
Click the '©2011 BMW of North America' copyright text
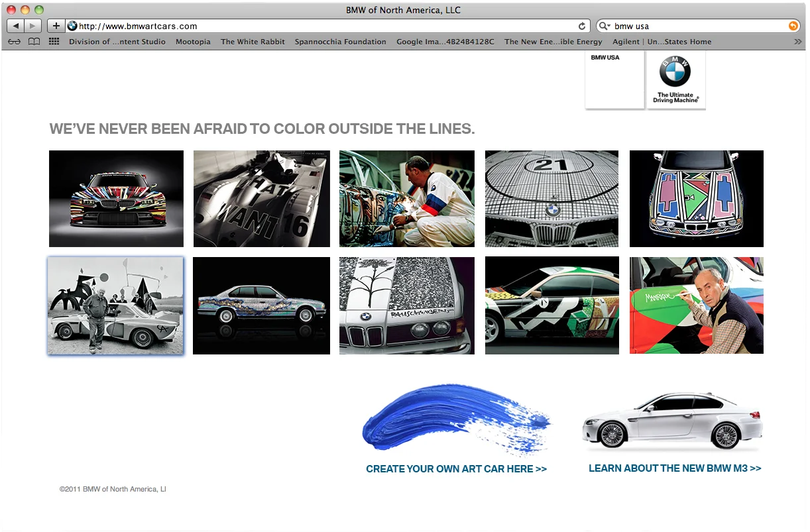[x=113, y=489]
